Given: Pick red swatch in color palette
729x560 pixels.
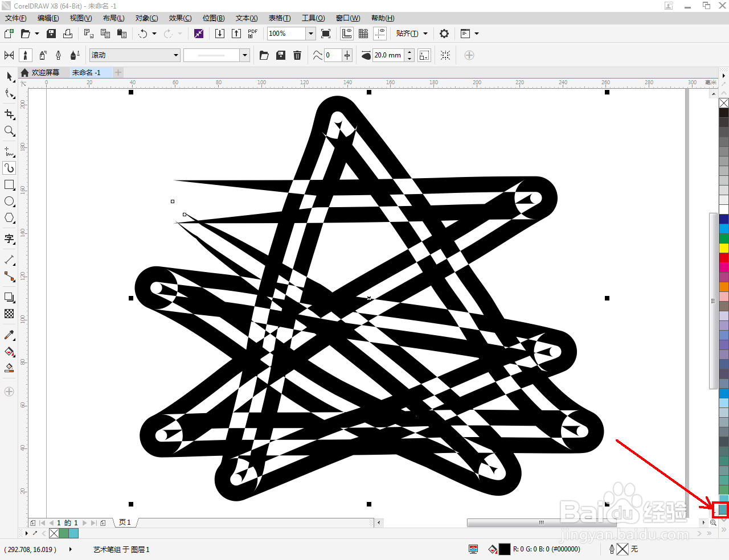Looking at the screenshot, I should [724, 257].
